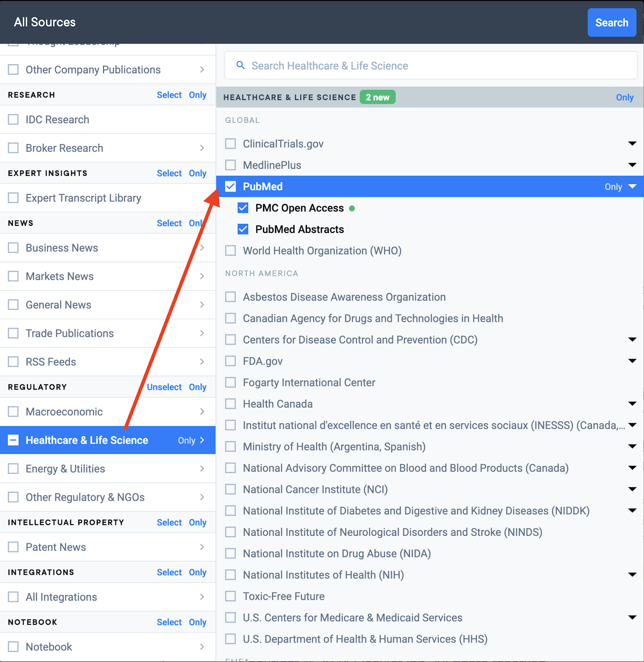Expand MedlinePlus dropdown arrow
The image size is (644, 662).
tap(632, 165)
